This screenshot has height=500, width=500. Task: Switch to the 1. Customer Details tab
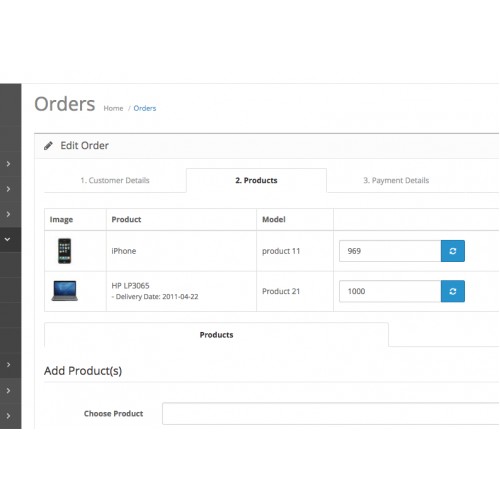point(115,180)
